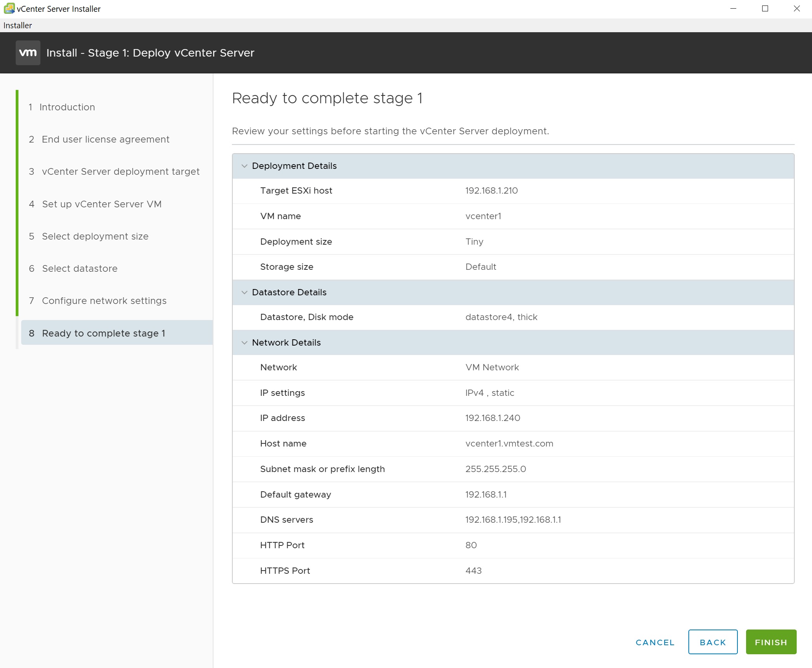This screenshot has width=812, height=668.
Task: Jump to step 1 Introduction
Action: coord(67,107)
